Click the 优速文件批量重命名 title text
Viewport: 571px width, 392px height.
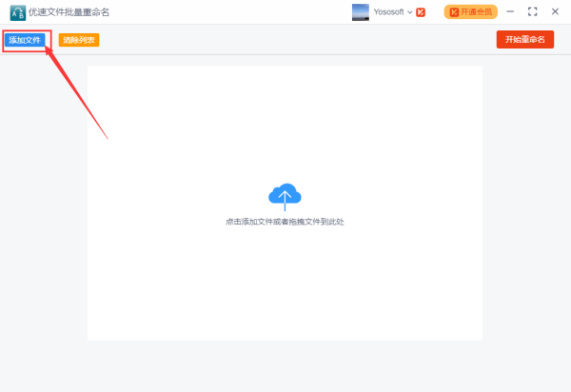click(x=69, y=12)
